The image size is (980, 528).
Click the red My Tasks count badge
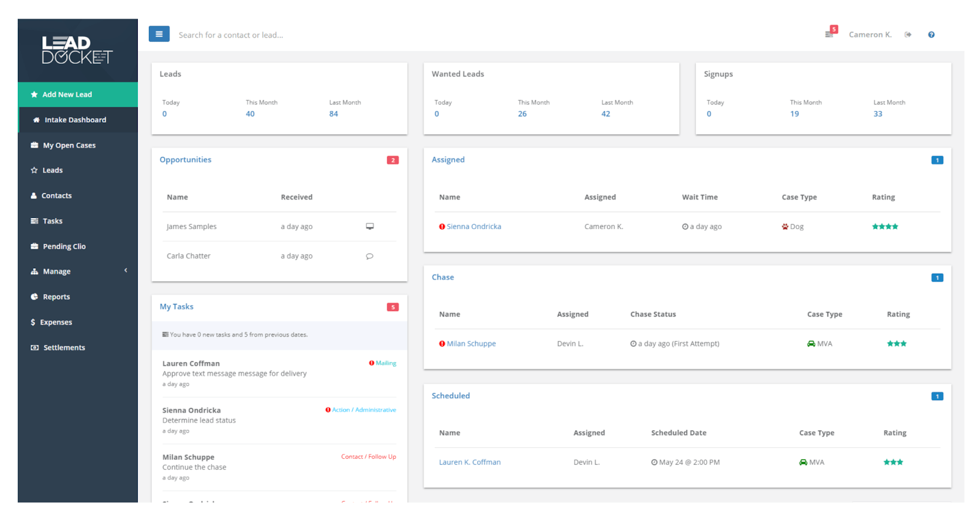point(393,307)
